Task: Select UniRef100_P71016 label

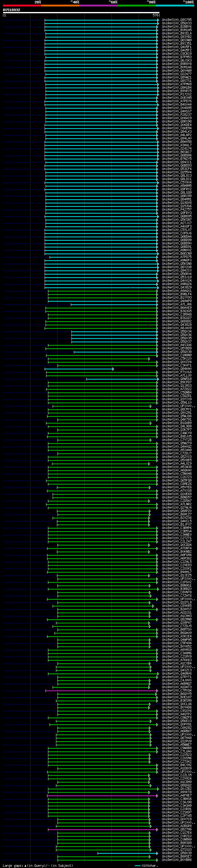Action: point(177,372)
